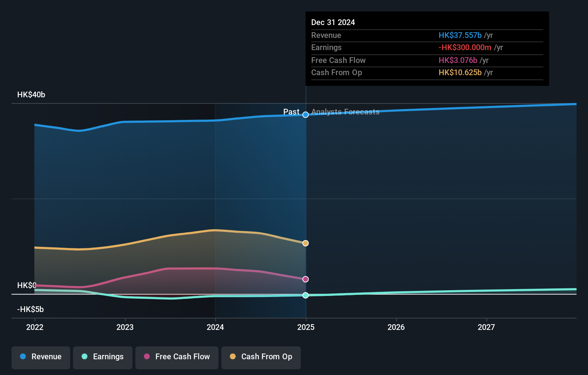This screenshot has width=588, height=375.
Task: Click the Earnings legend teal dot
Action: (85, 356)
